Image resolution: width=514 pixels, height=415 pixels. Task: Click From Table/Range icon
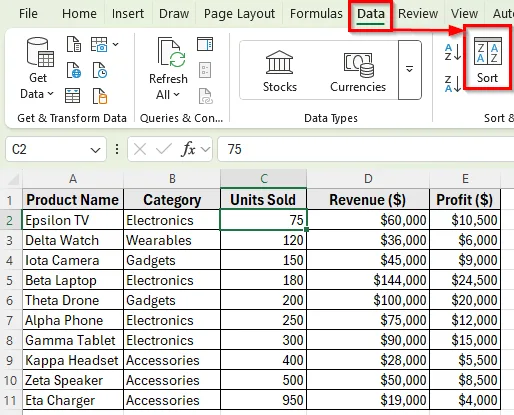point(72,96)
